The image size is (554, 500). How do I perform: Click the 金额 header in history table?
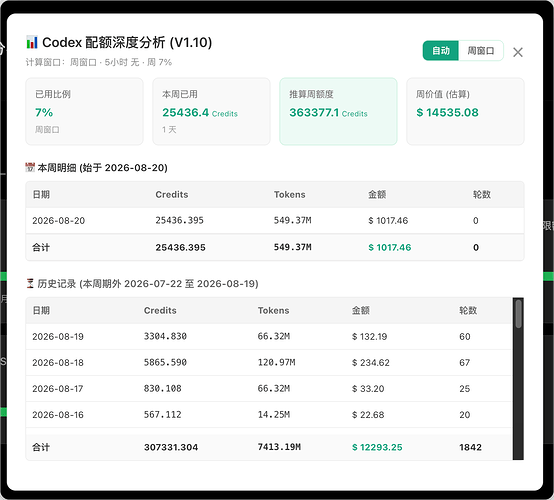click(x=360, y=310)
